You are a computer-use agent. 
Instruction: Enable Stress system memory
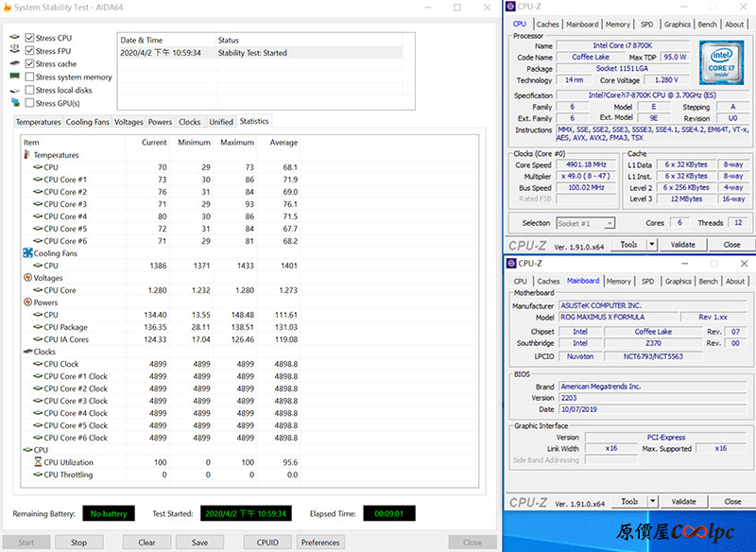click(30, 77)
